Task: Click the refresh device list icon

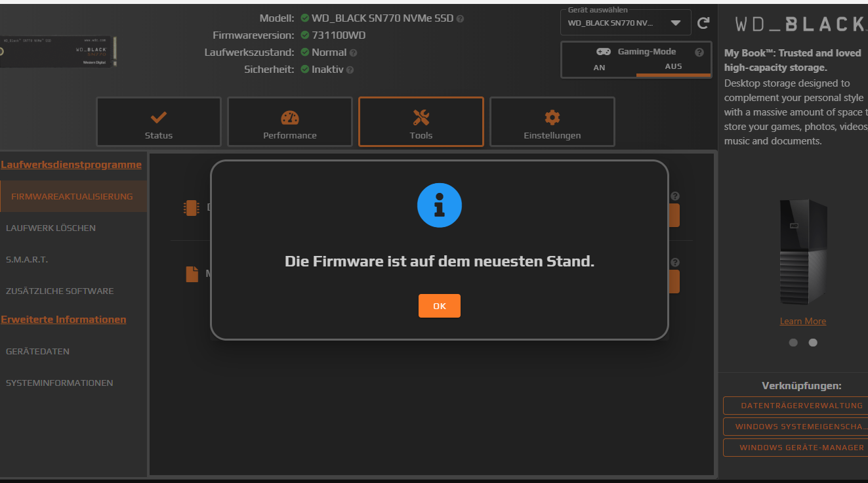Action: pos(703,23)
